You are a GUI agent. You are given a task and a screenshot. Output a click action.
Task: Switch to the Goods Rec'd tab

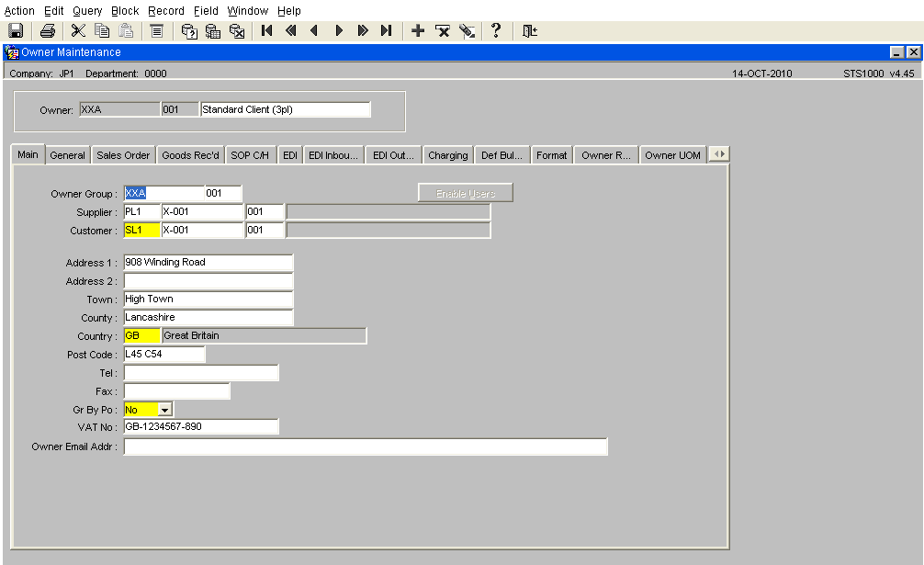190,155
